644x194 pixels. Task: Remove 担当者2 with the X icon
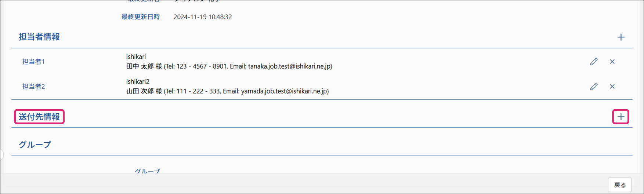coord(612,87)
